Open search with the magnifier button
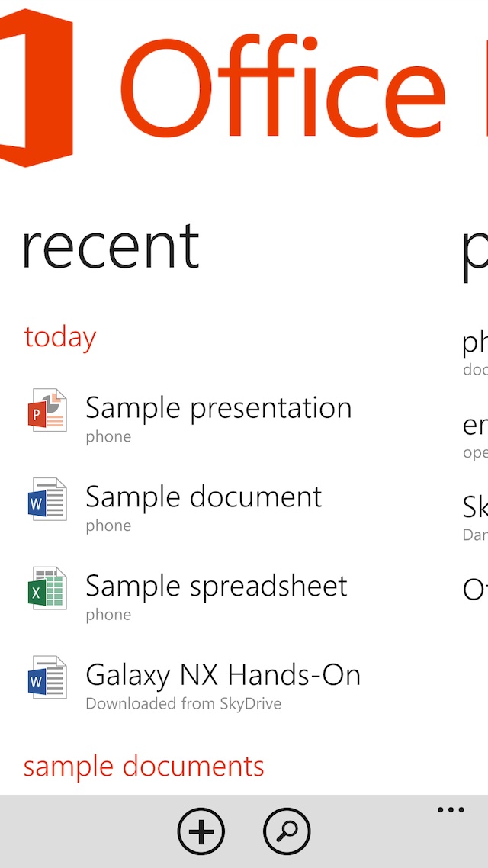This screenshot has height=868, width=488. click(287, 831)
